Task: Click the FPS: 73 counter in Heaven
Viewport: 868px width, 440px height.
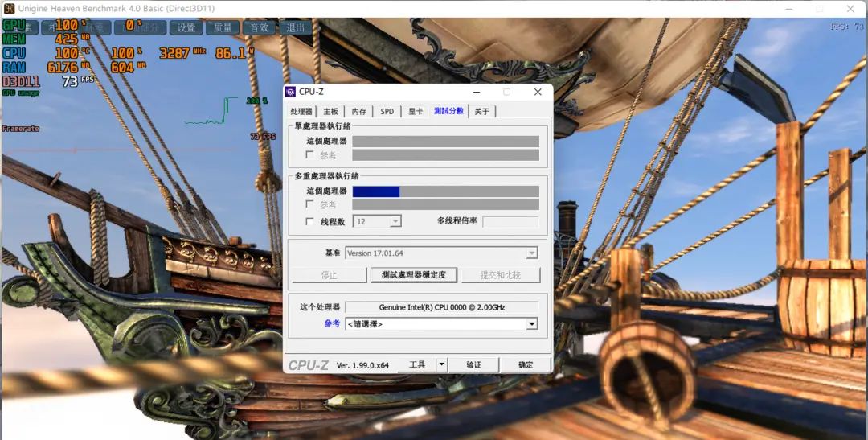Action: (x=847, y=26)
